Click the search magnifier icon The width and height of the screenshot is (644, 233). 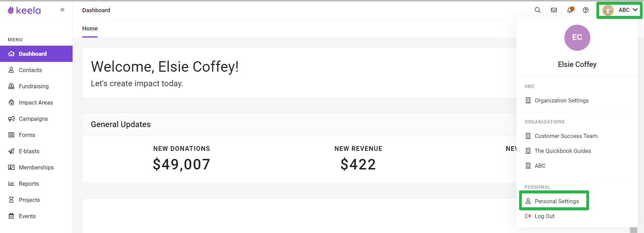point(538,10)
